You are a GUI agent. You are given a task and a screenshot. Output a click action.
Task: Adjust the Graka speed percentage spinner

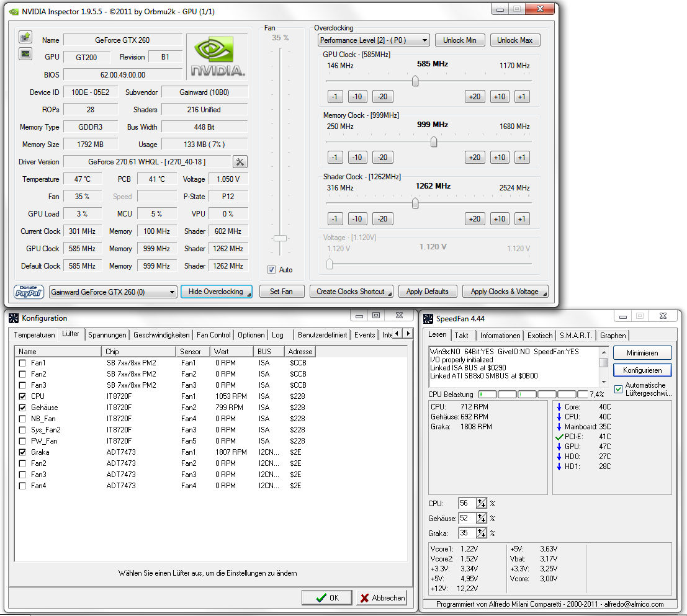482,533
